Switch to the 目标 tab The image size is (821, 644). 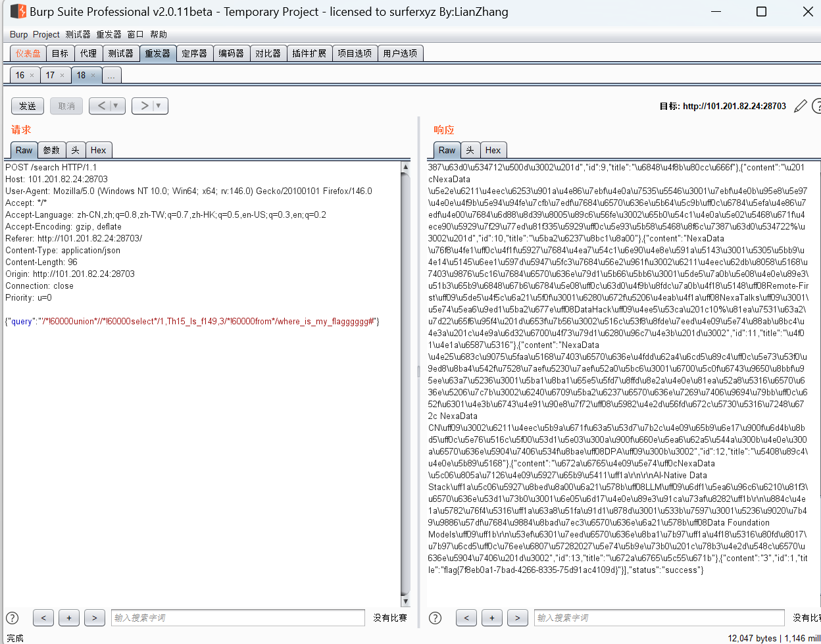coord(60,53)
